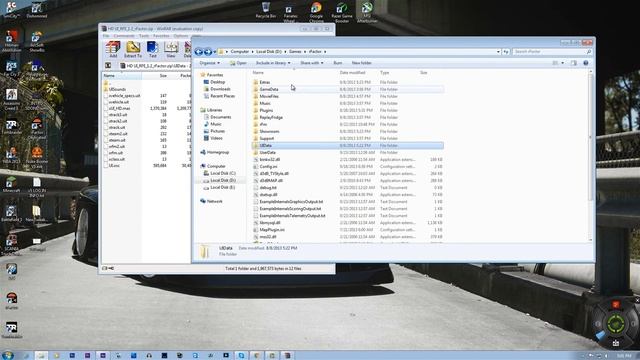The image size is (640, 360).
Task: Click the refresh button beside address bar
Action: tap(506, 52)
